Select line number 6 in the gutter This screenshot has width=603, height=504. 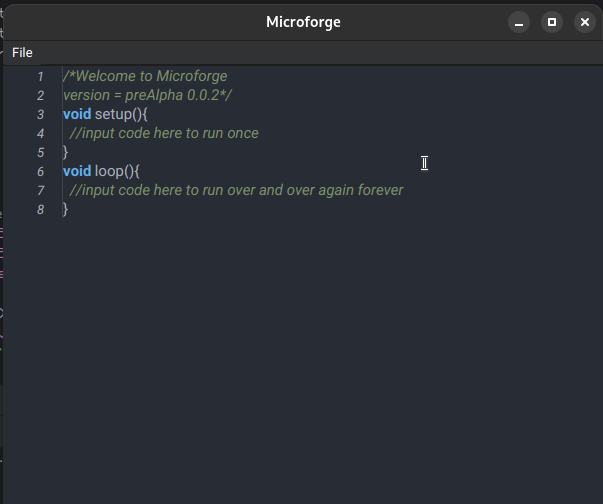(40, 171)
